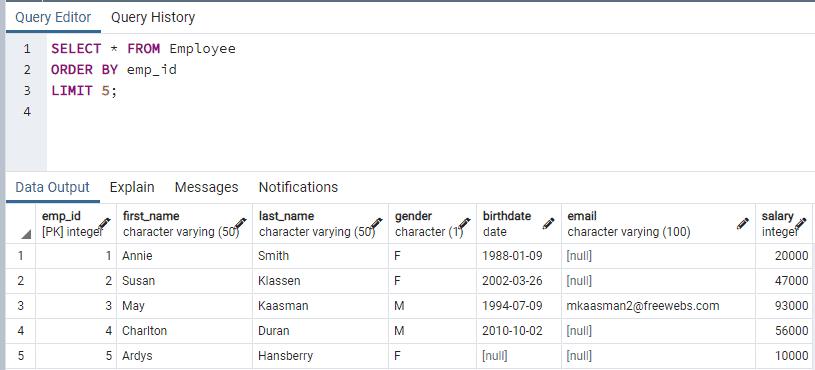Screen dimensions: 815x370
Task: Open the Messages tab
Action: click(x=206, y=187)
